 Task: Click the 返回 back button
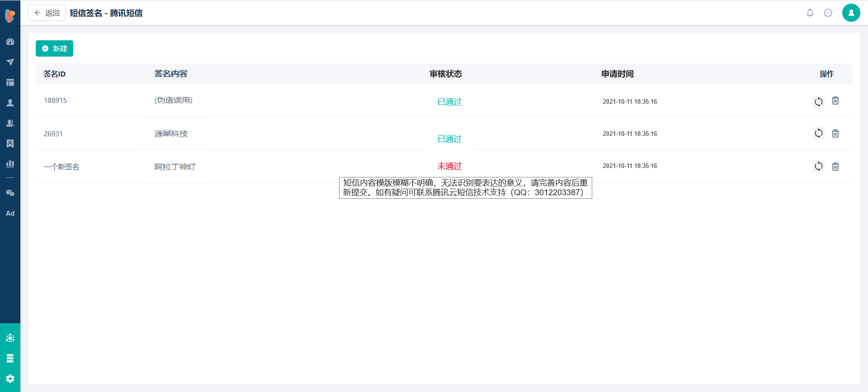click(x=47, y=13)
